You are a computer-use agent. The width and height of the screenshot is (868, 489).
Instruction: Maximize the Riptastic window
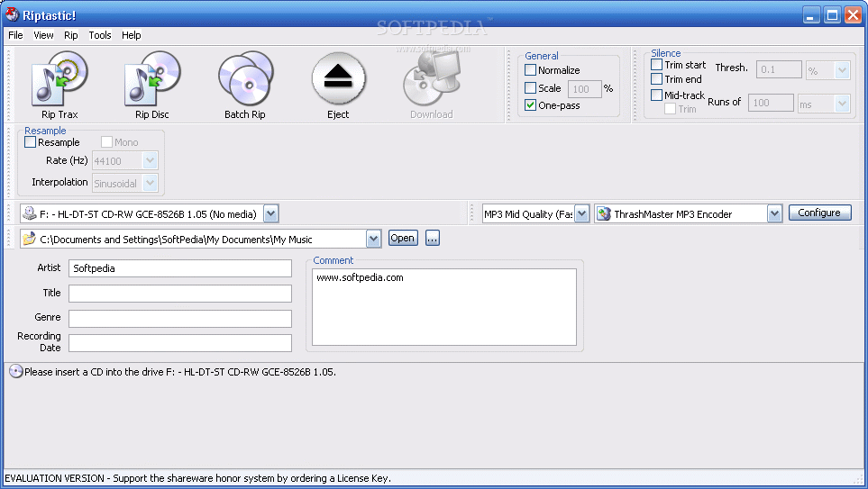tap(832, 15)
